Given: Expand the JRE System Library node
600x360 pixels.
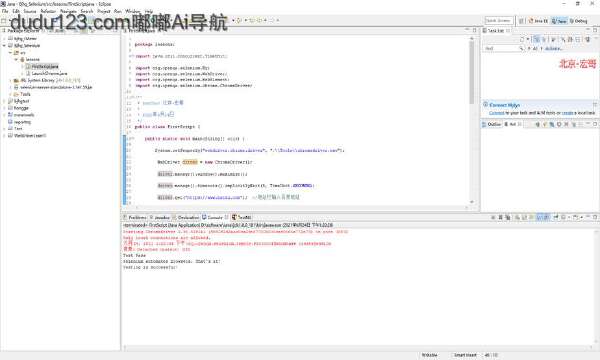Looking at the screenshot, I should tap(10, 81).
